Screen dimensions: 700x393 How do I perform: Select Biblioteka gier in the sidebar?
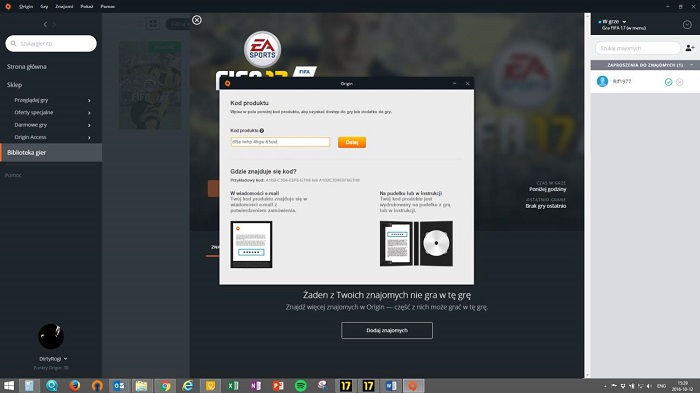(51, 152)
